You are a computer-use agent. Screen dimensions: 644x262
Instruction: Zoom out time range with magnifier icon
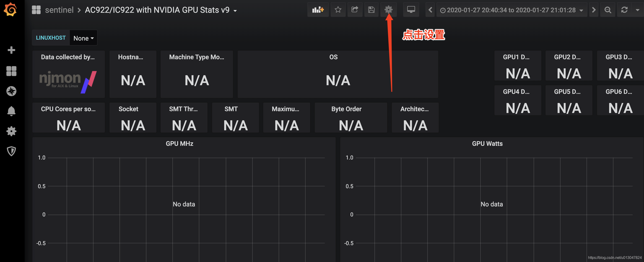point(608,10)
